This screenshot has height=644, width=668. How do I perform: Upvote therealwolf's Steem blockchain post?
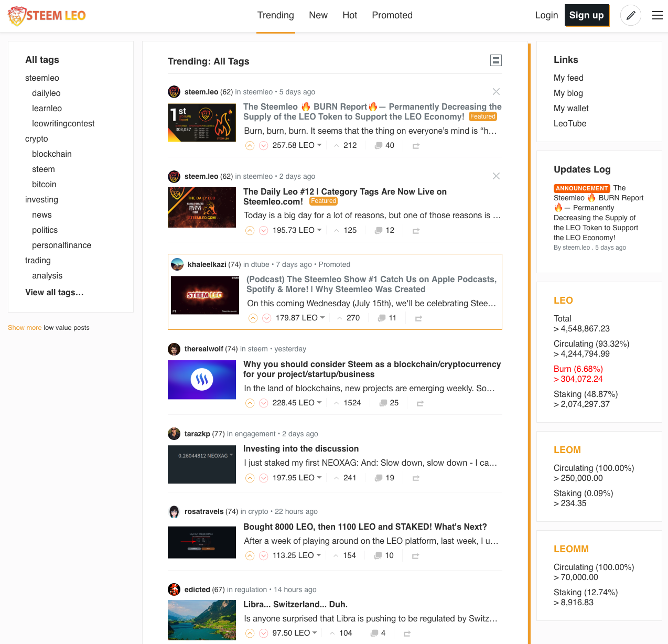[x=250, y=403]
